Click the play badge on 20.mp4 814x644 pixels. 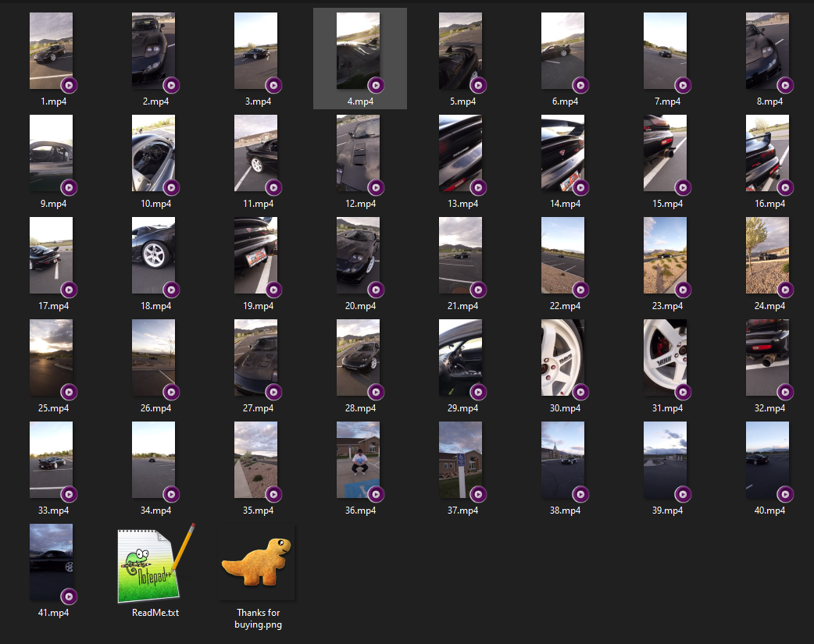[x=376, y=290]
